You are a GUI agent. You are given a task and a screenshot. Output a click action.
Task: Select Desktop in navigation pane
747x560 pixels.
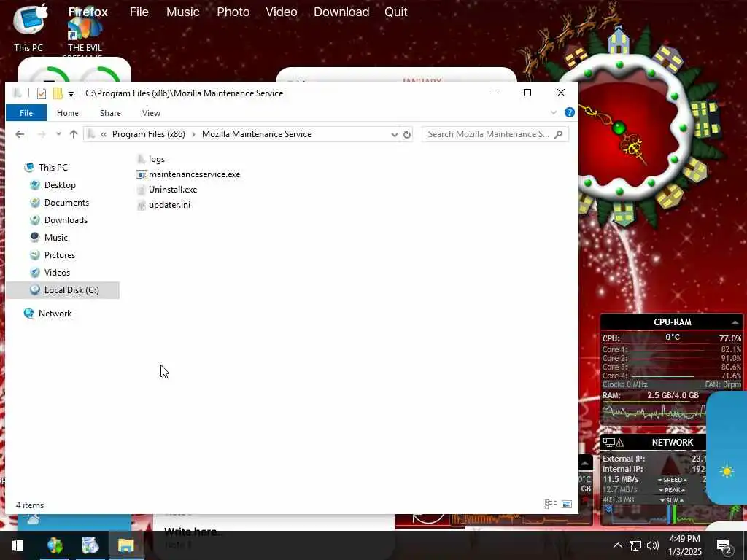pyautogui.click(x=60, y=185)
